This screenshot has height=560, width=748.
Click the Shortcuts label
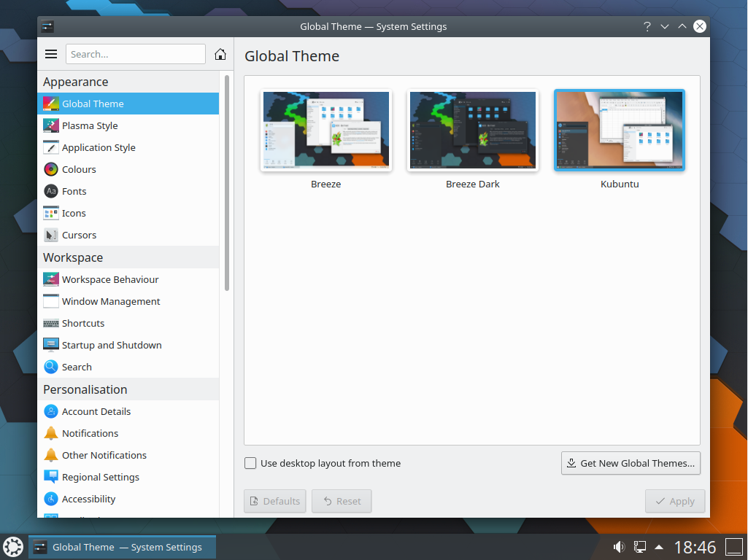pyautogui.click(x=83, y=323)
